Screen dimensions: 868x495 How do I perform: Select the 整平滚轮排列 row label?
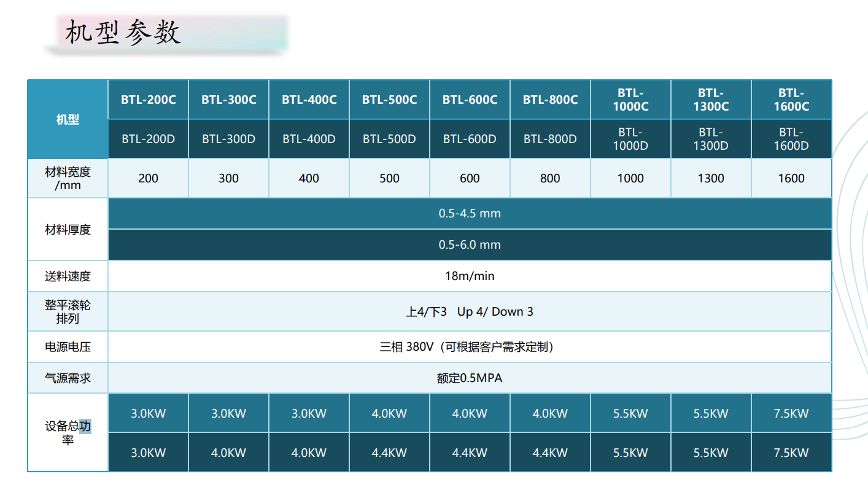point(68,311)
